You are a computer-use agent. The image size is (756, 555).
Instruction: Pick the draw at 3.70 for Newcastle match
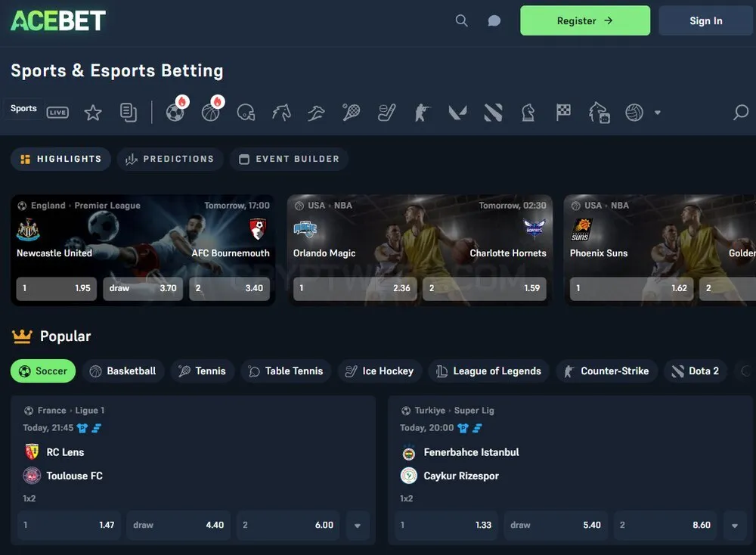pos(143,288)
